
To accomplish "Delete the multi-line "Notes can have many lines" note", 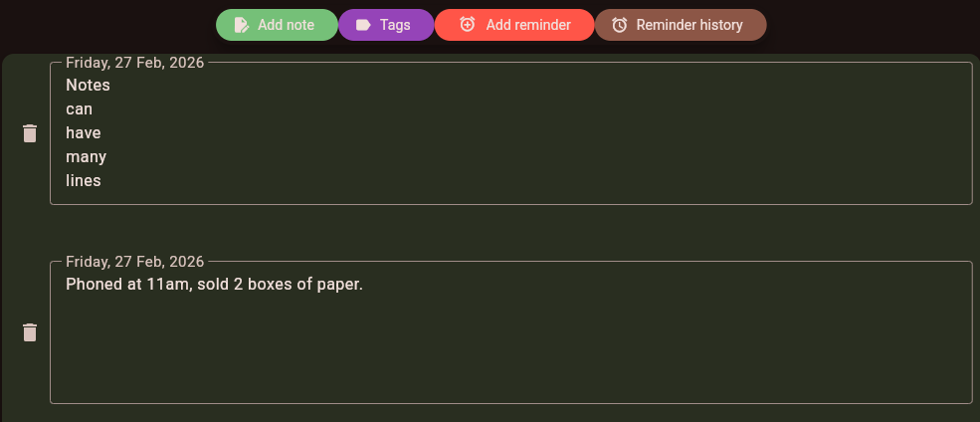I will [30, 133].
